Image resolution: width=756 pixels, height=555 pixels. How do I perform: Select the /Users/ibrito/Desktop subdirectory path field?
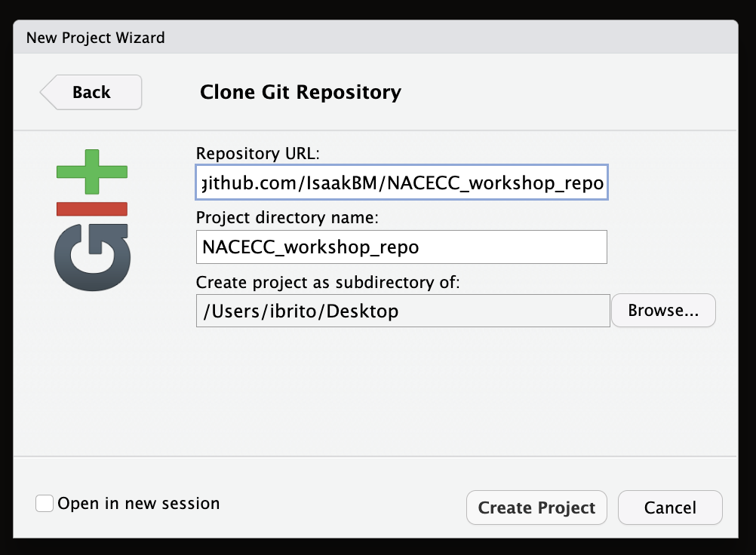pyautogui.click(x=402, y=311)
